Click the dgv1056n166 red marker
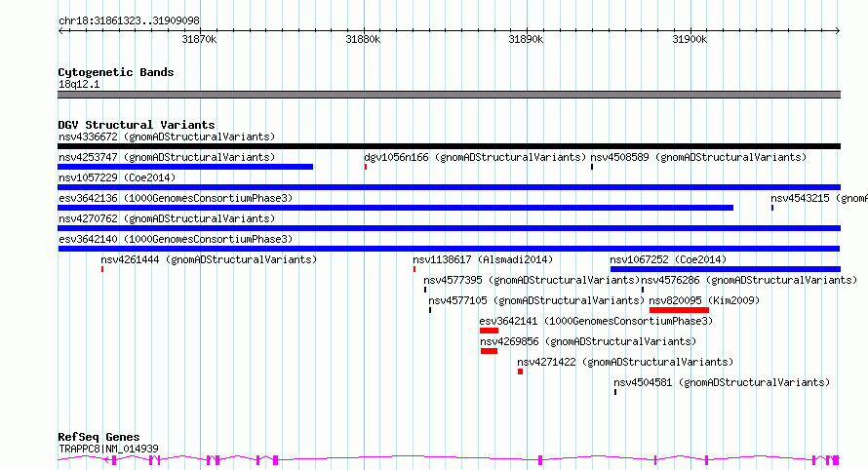The image size is (868, 470). (366, 167)
